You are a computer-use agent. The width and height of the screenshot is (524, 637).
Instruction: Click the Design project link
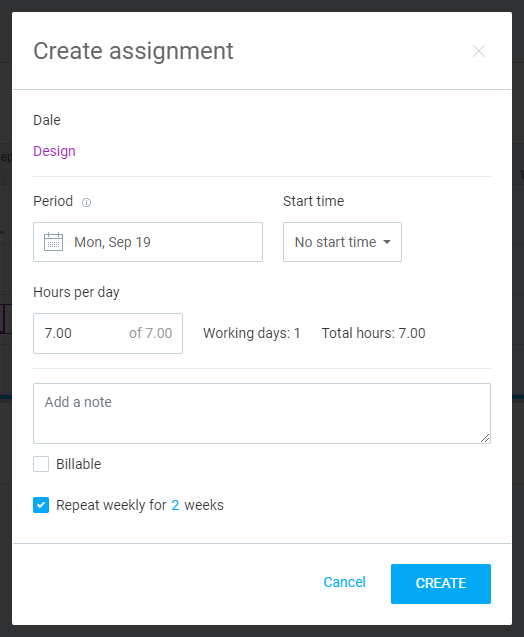(x=54, y=151)
